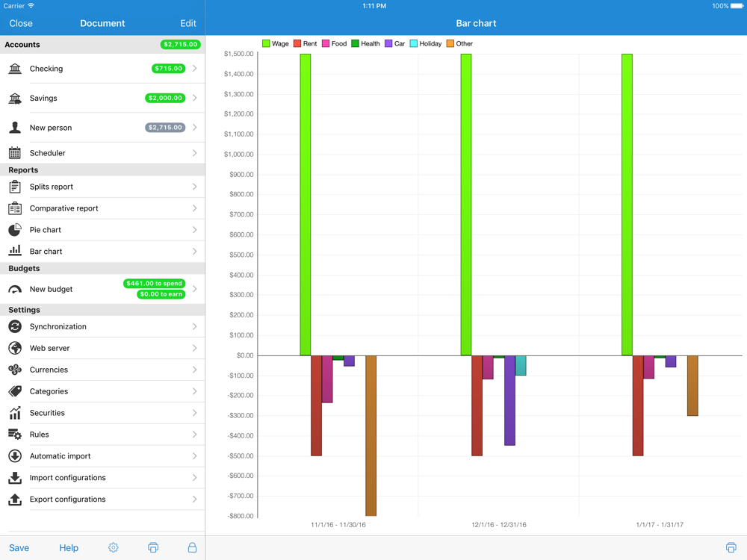747x560 pixels.
Task: Tap the New budget gauge icon
Action: click(x=15, y=290)
